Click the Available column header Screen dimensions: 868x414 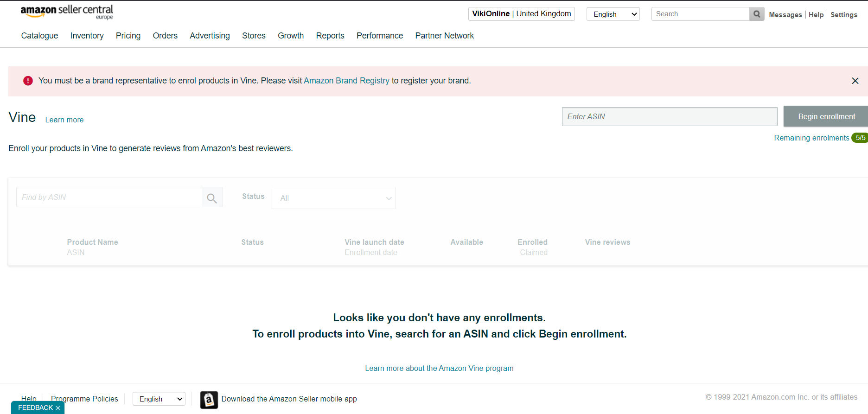(x=466, y=242)
